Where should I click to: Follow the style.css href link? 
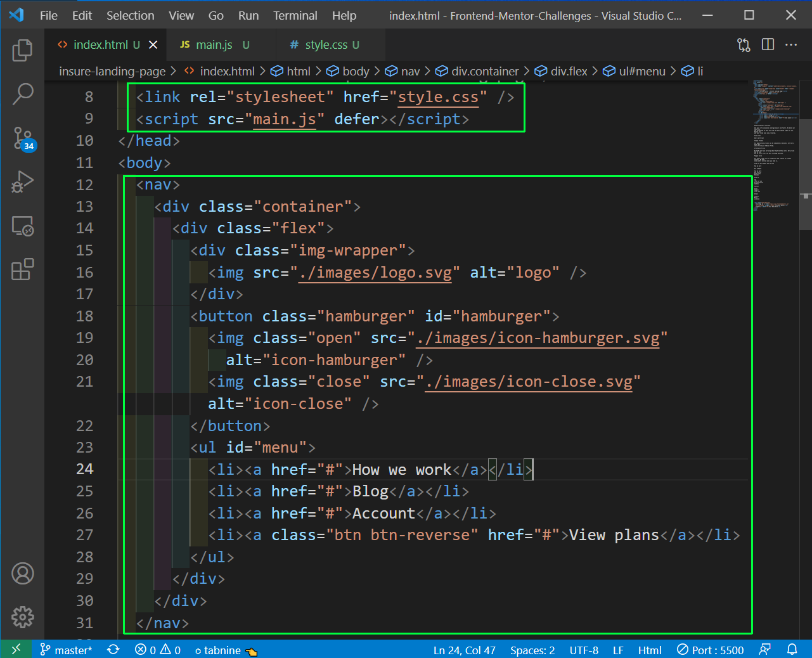point(438,97)
